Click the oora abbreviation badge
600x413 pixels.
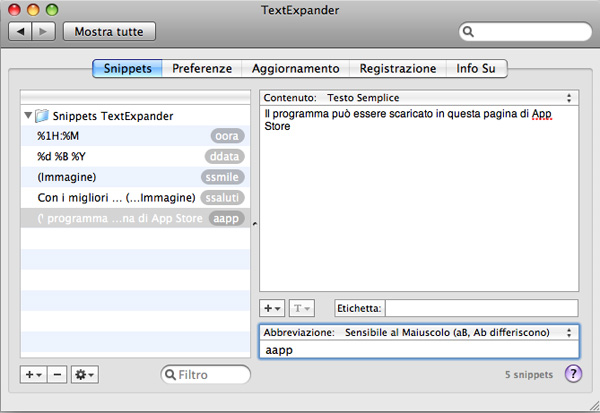click(227, 136)
